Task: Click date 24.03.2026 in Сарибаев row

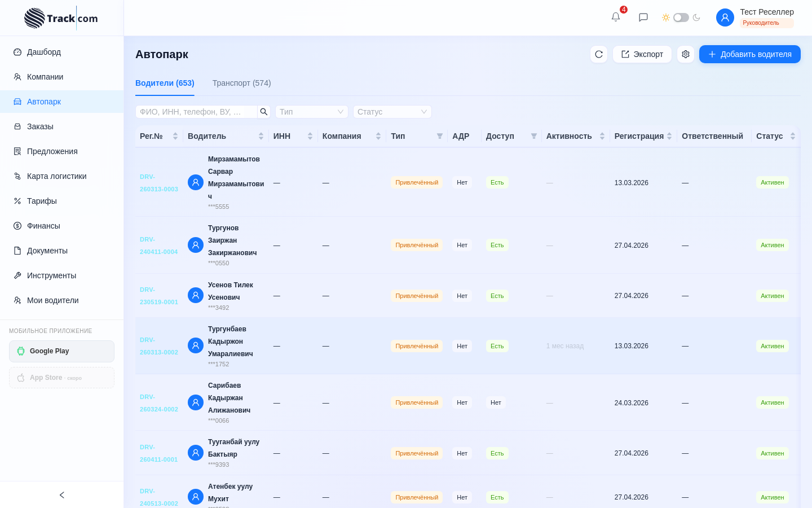Action: [632, 403]
